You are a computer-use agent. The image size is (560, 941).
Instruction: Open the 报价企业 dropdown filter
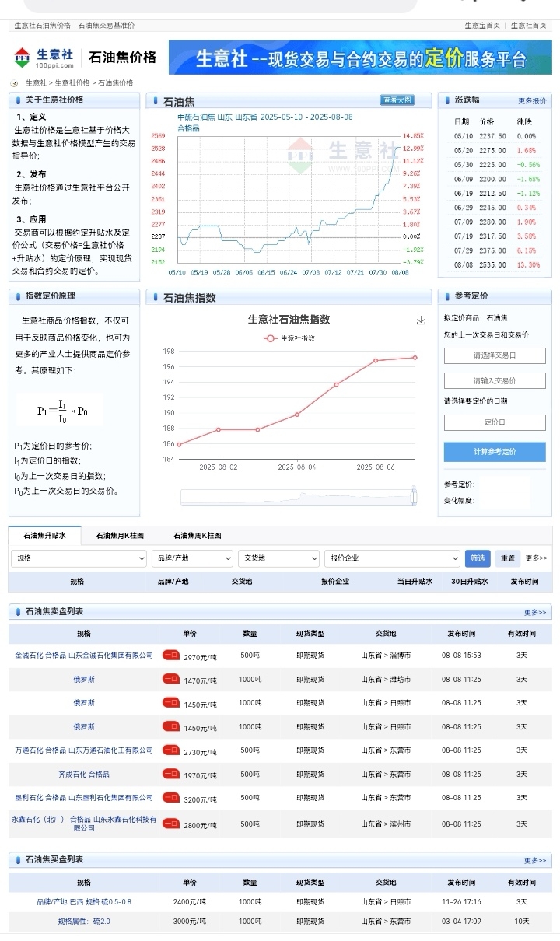pyautogui.click(x=393, y=558)
